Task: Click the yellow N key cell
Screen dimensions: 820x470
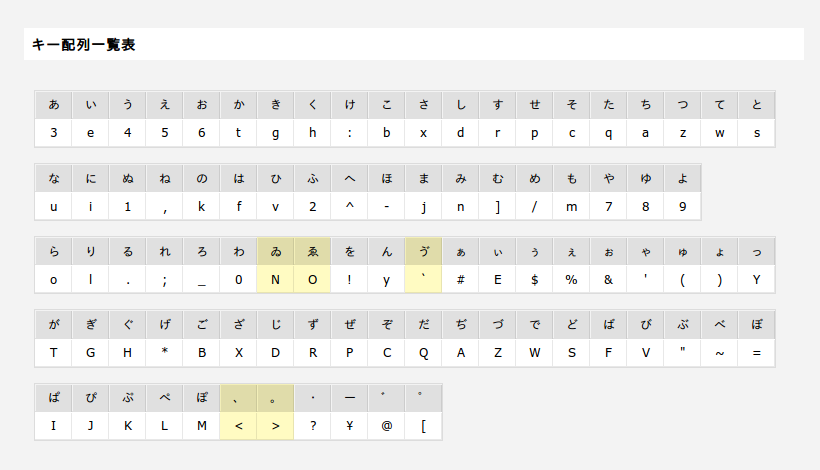Action: pyautogui.click(x=276, y=279)
